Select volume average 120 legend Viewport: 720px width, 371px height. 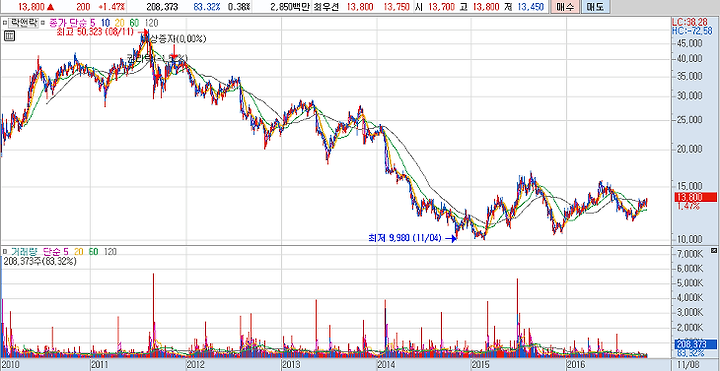click(x=110, y=251)
